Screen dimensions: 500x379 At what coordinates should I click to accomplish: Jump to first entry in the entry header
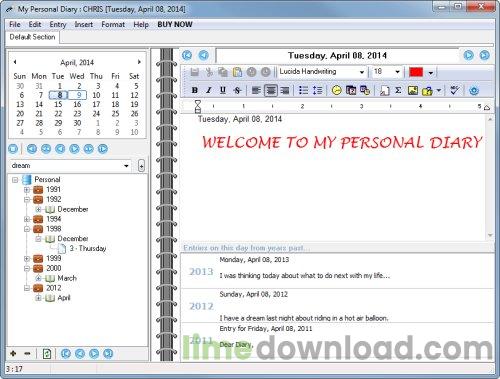coord(187,55)
